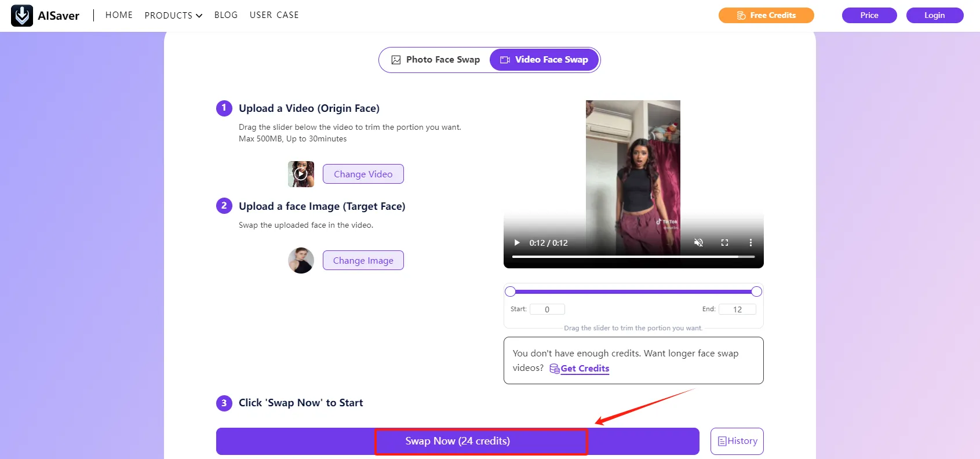Open video player more options menu
This screenshot has width=980, height=459.
click(751, 243)
